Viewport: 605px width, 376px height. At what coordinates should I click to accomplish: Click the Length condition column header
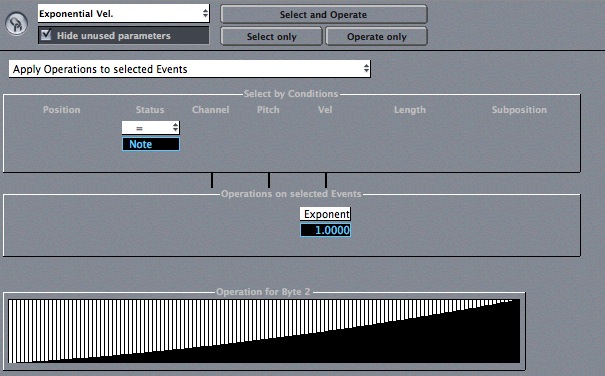pos(410,110)
